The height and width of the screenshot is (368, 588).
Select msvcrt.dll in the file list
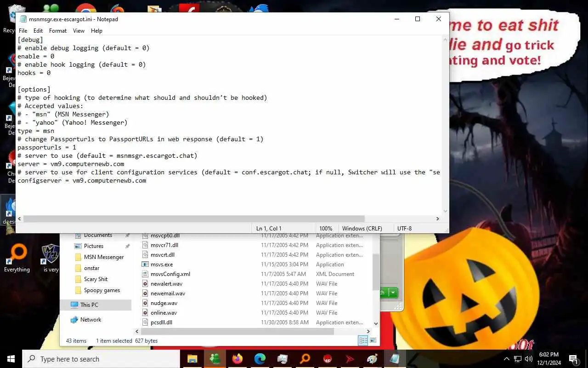[163, 255]
